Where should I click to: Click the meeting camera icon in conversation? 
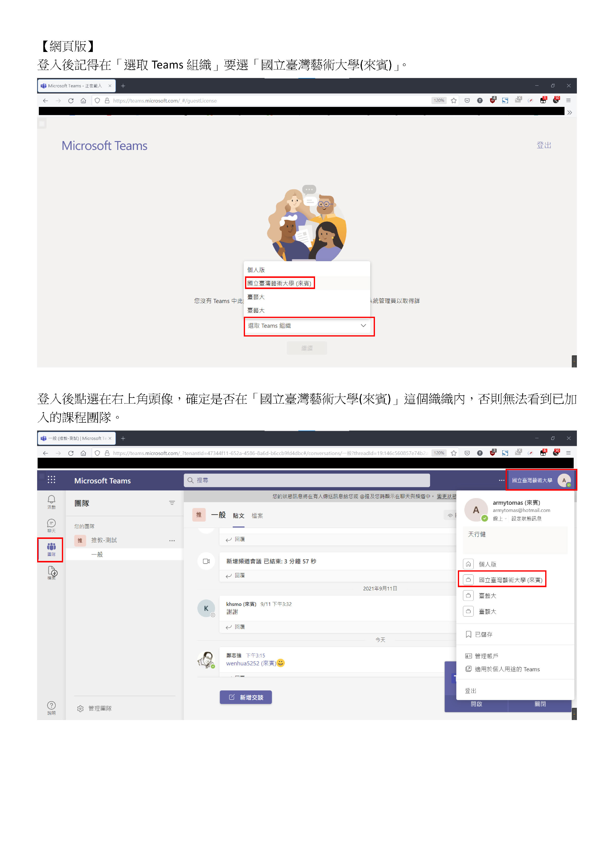(206, 561)
